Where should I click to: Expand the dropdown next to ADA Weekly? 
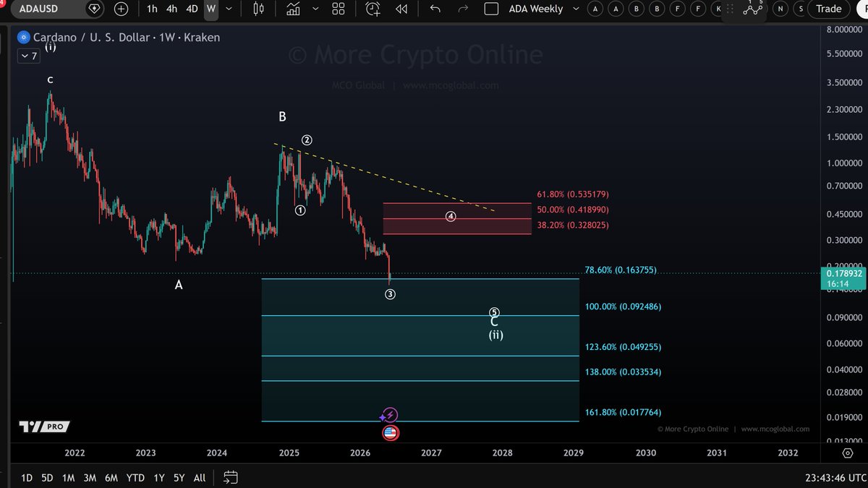point(576,9)
